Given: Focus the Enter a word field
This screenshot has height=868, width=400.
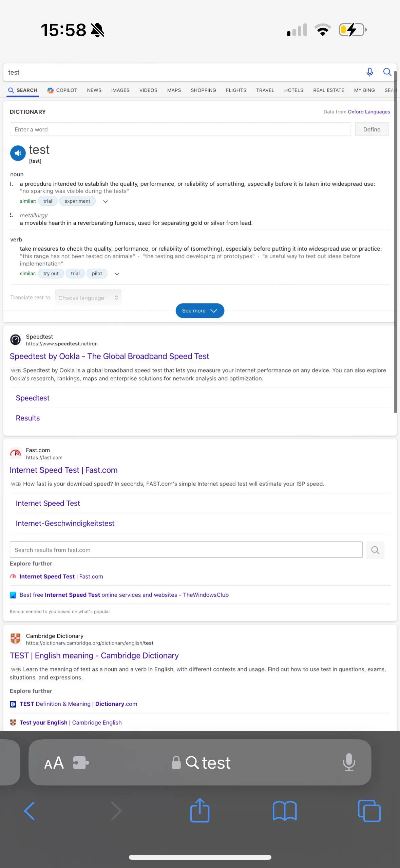Looking at the screenshot, I should coord(180,129).
